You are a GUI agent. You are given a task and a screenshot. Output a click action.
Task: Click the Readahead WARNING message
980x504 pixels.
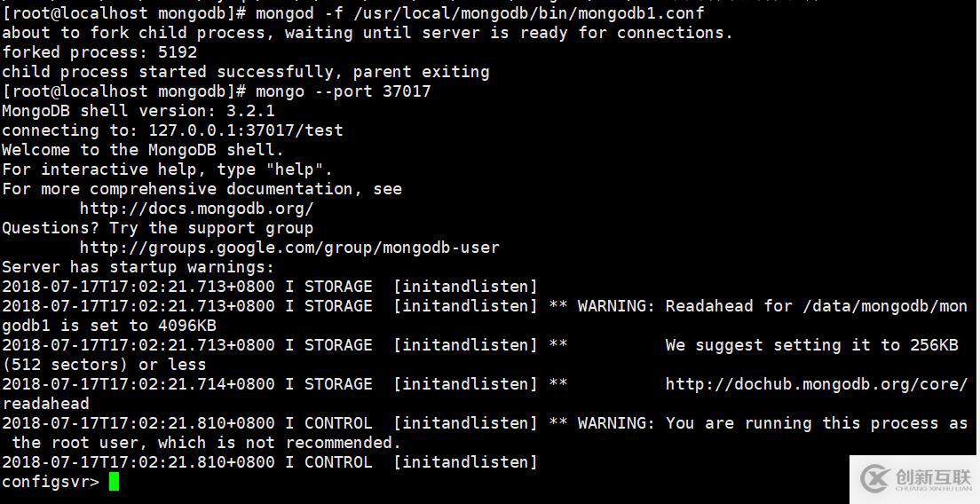(x=772, y=306)
